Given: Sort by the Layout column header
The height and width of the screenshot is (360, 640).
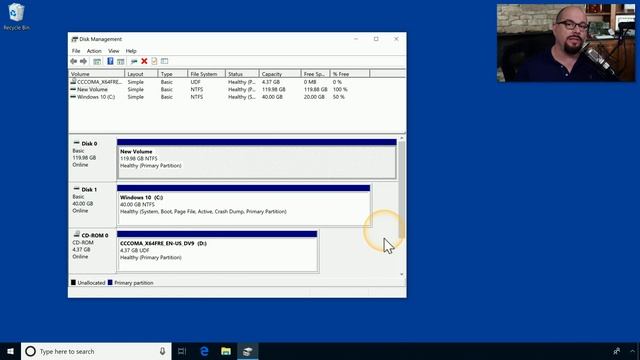Looking at the screenshot, I should [141, 74].
